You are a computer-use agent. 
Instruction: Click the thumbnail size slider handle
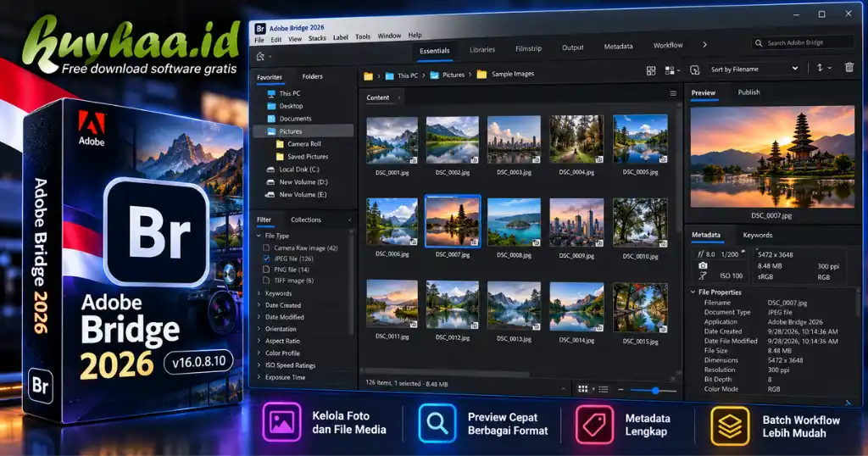tap(655, 391)
